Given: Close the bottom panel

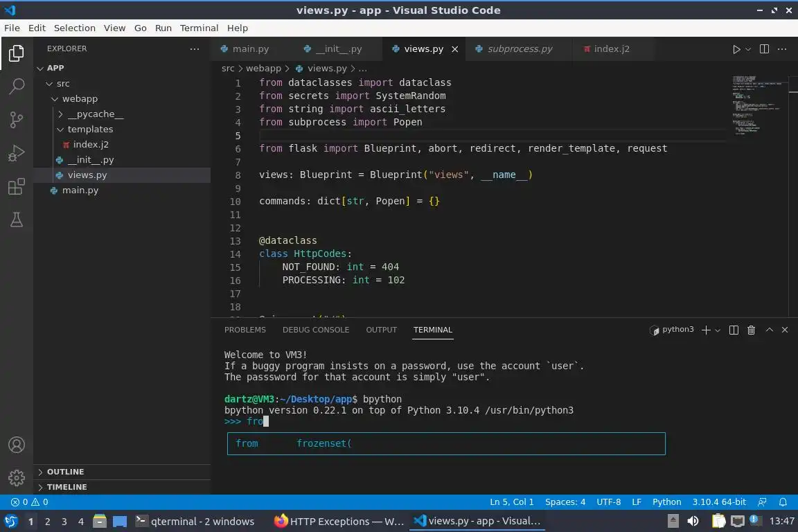Looking at the screenshot, I should (x=785, y=330).
